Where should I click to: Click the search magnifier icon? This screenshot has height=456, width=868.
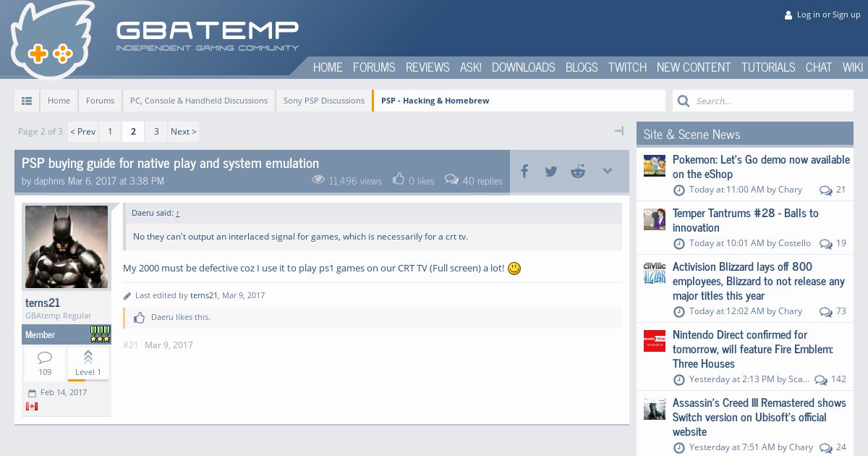point(684,101)
